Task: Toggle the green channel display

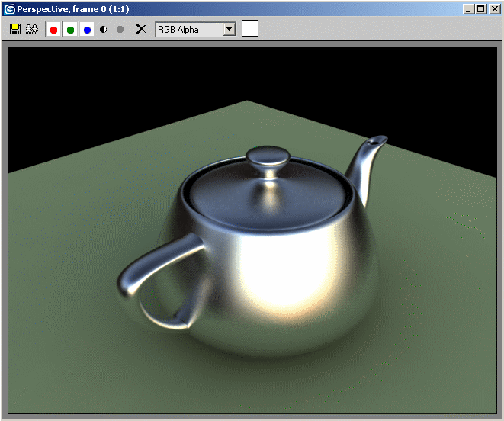Action: click(70, 30)
